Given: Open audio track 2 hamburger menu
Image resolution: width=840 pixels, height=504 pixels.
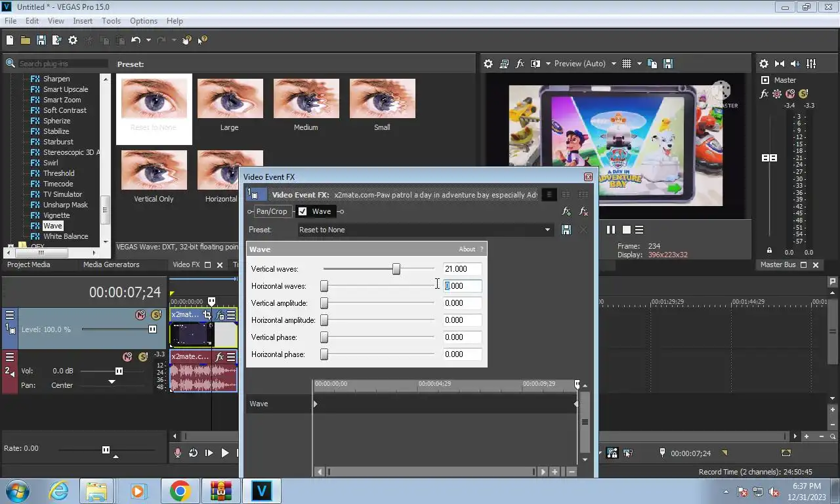Looking at the screenshot, I should [x=10, y=357].
